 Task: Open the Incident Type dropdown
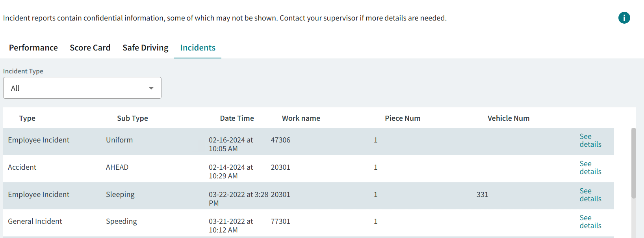click(x=82, y=88)
